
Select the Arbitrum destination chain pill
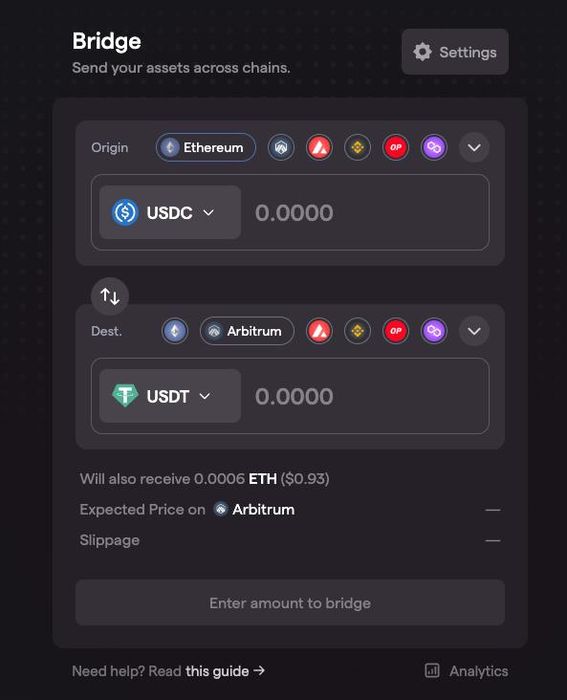(247, 331)
